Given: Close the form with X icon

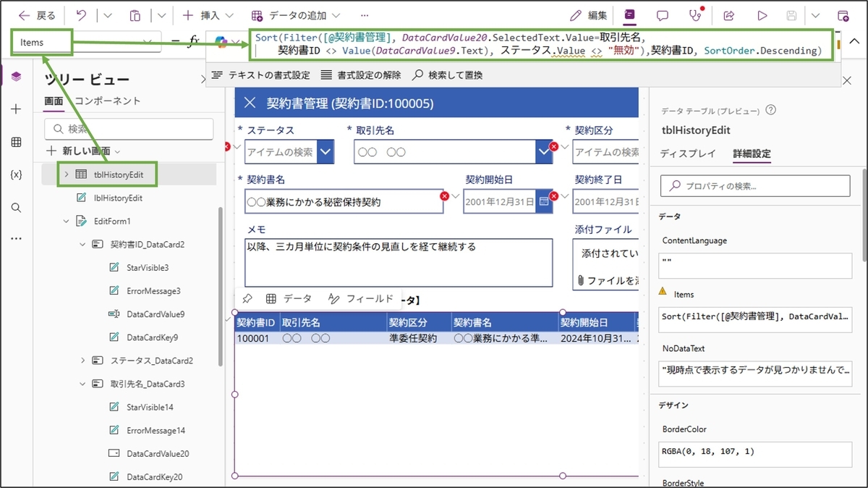Looking at the screenshot, I should click(250, 104).
